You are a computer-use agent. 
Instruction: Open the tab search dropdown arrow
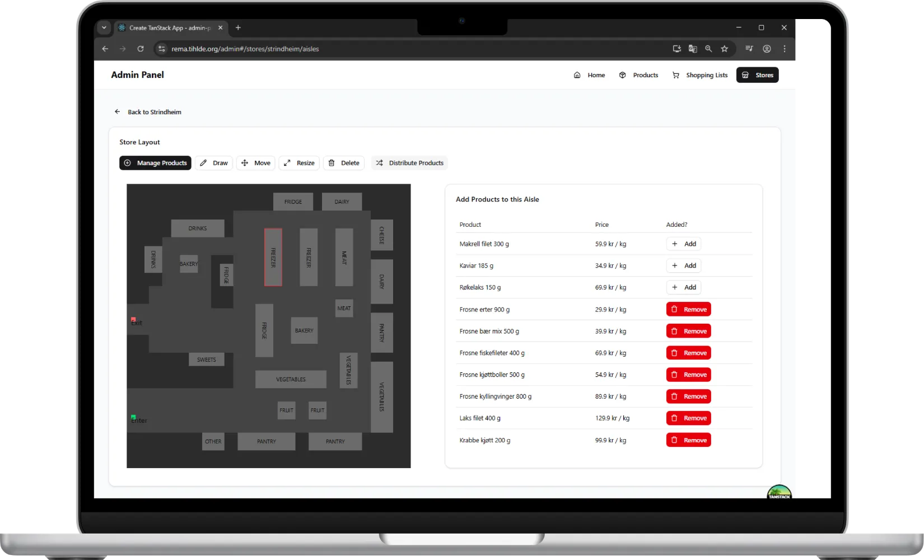tap(104, 27)
